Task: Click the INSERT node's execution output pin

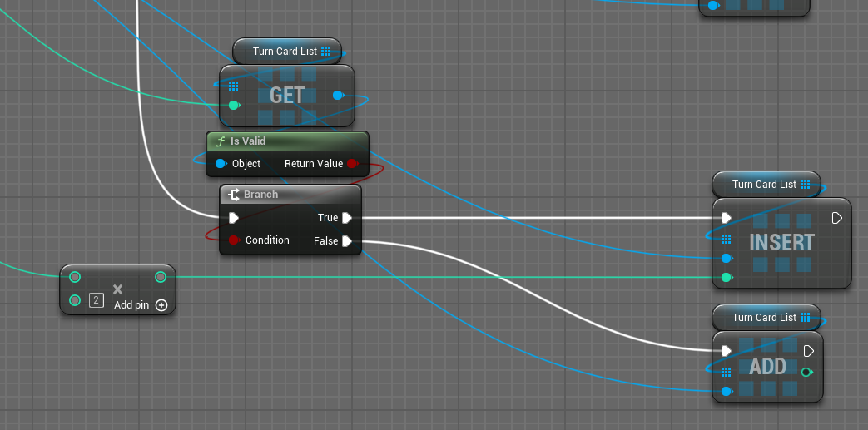Action: tap(836, 218)
